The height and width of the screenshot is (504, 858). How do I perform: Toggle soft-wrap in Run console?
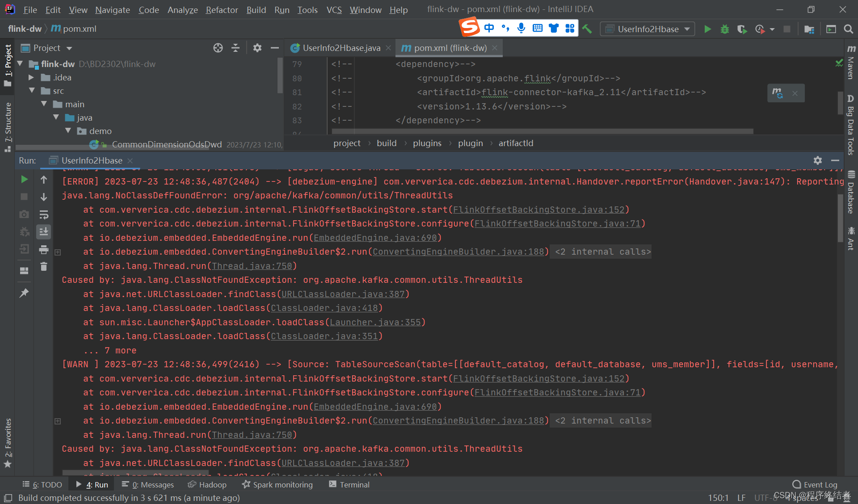(x=44, y=214)
